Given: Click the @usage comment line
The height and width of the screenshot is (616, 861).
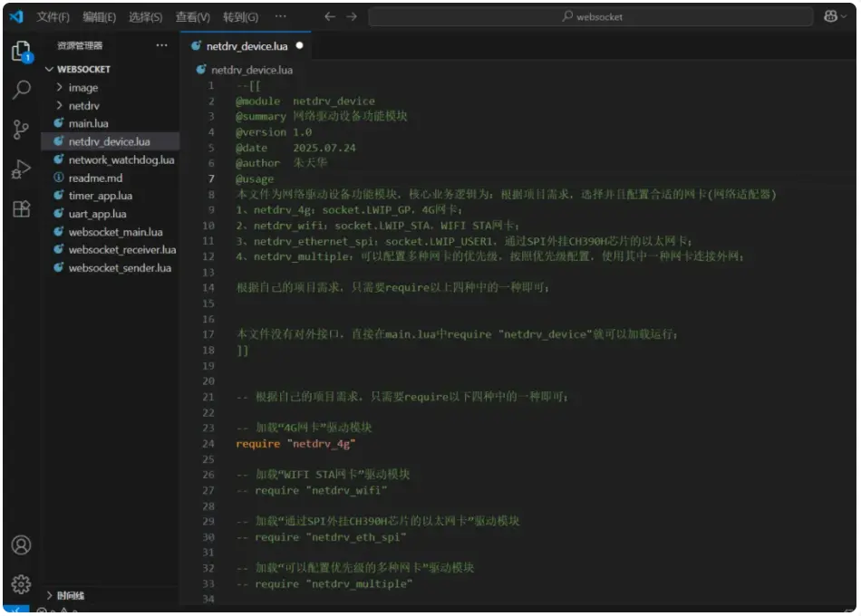Looking at the screenshot, I should pyautogui.click(x=255, y=179).
